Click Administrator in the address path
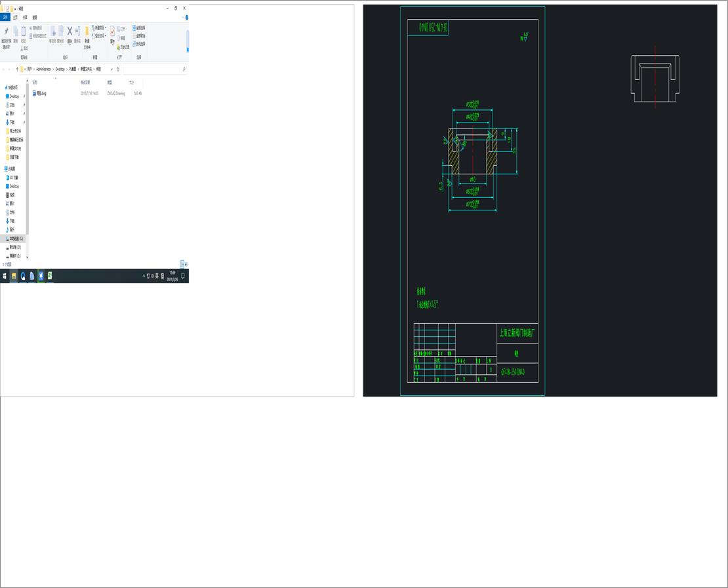The height and width of the screenshot is (588, 728). click(x=44, y=69)
